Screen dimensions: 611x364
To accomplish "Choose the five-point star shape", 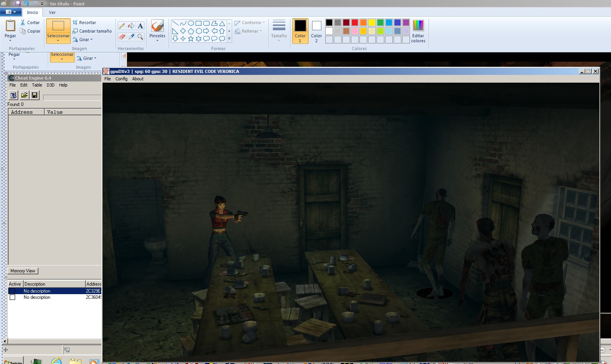I will tap(191, 39).
